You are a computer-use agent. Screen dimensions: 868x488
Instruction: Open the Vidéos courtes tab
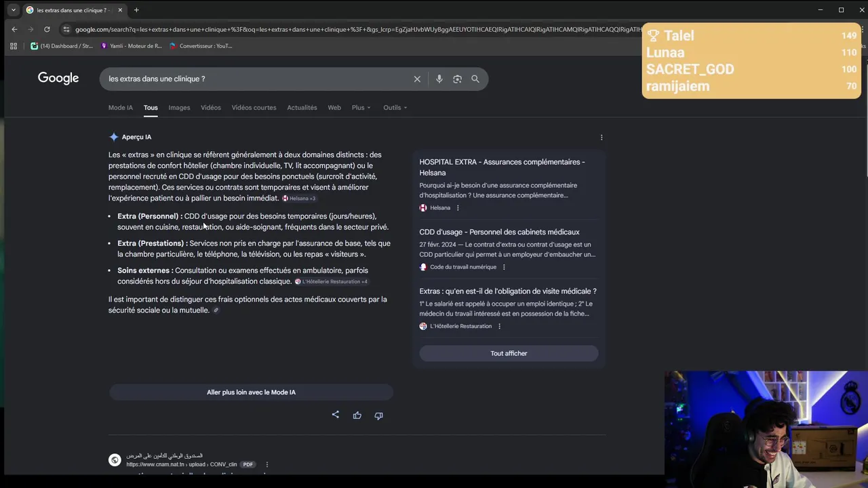254,108
